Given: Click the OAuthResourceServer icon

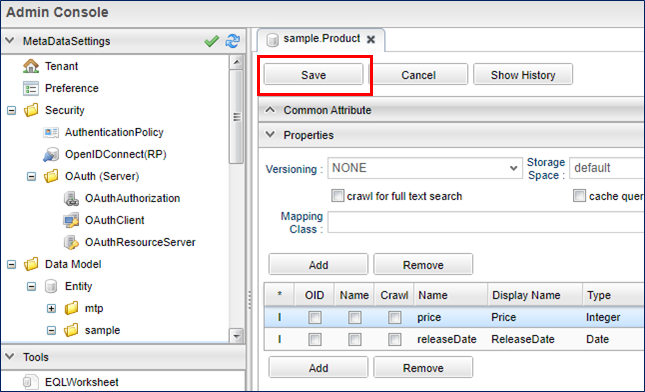Looking at the screenshot, I should pos(71,242).
